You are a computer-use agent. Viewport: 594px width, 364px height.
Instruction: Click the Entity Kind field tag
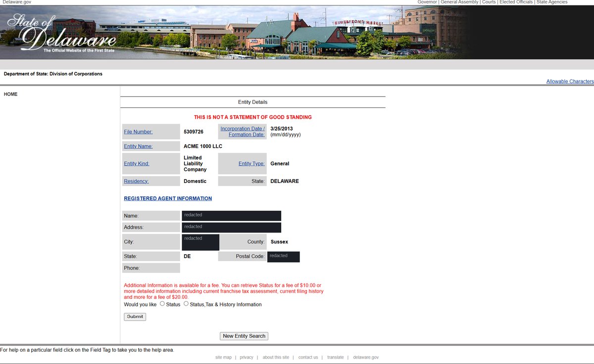point(137,164)
